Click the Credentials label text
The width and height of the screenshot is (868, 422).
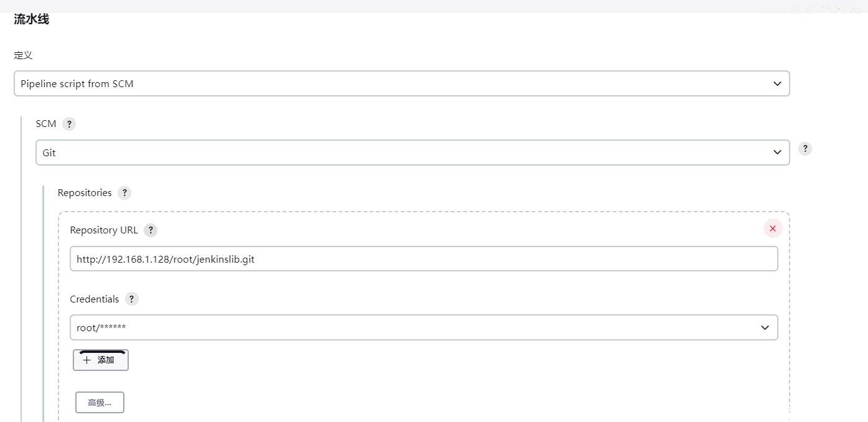click(x=94, y=299)
